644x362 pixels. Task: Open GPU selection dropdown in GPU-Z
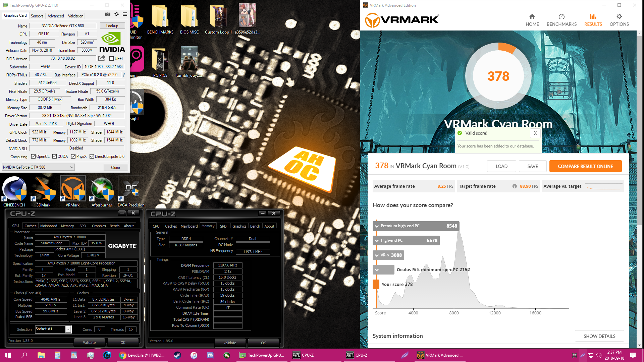[x=38, y=167]
